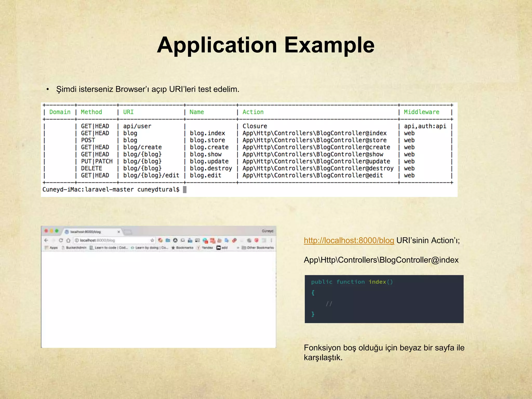
Task: View site info icon beside localhost
Action: tap(77, 240)
